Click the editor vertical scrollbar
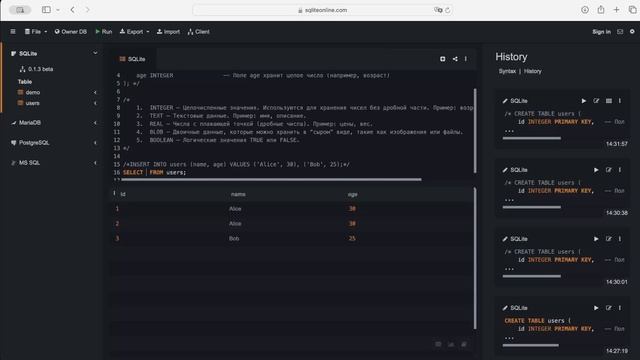 (475, 131)
